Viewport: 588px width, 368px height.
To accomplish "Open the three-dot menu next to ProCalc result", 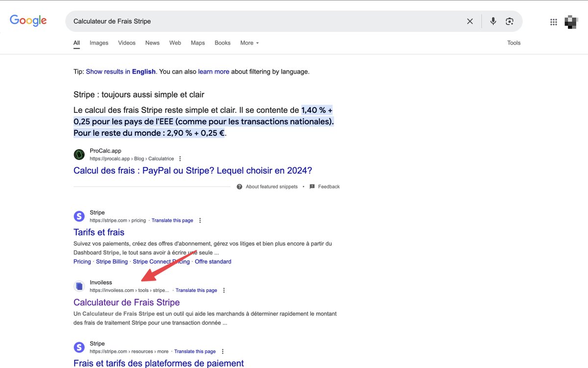I will coord(180,158).
